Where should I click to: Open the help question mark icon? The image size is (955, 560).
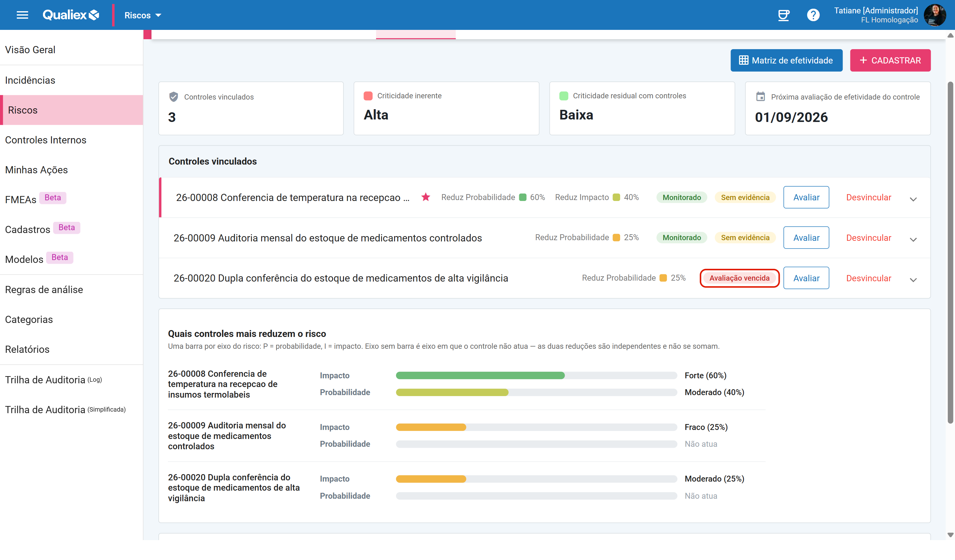coord(813,15)
